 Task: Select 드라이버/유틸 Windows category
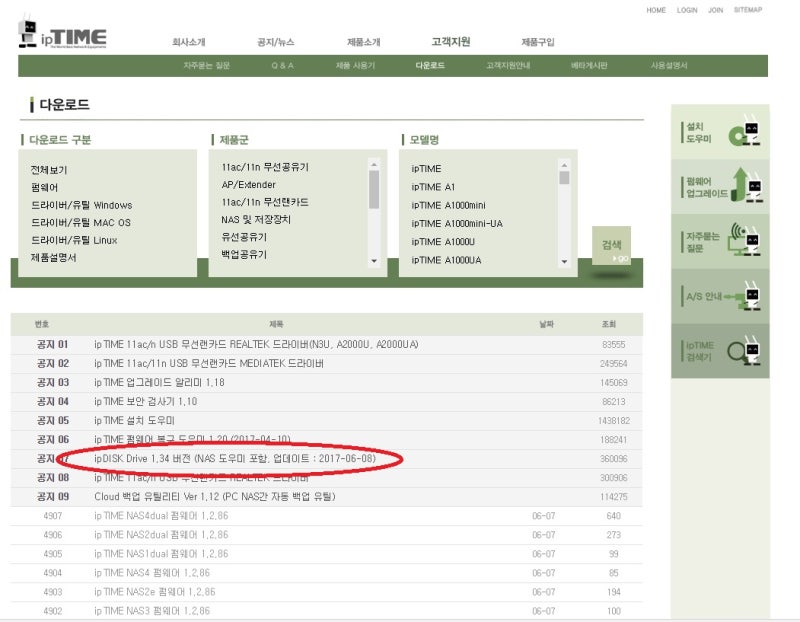tap(82, 205)
